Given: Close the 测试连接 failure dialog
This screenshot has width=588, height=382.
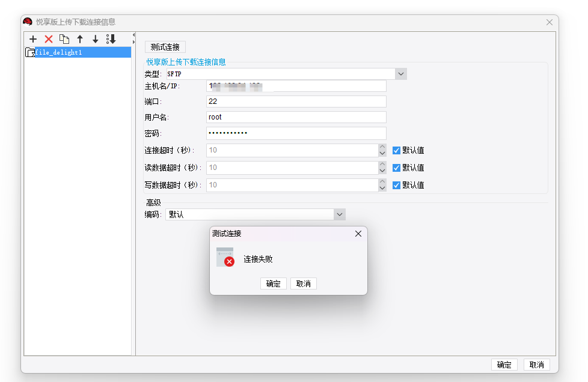Looking at the screenshot, I should (x=358, y=234).
